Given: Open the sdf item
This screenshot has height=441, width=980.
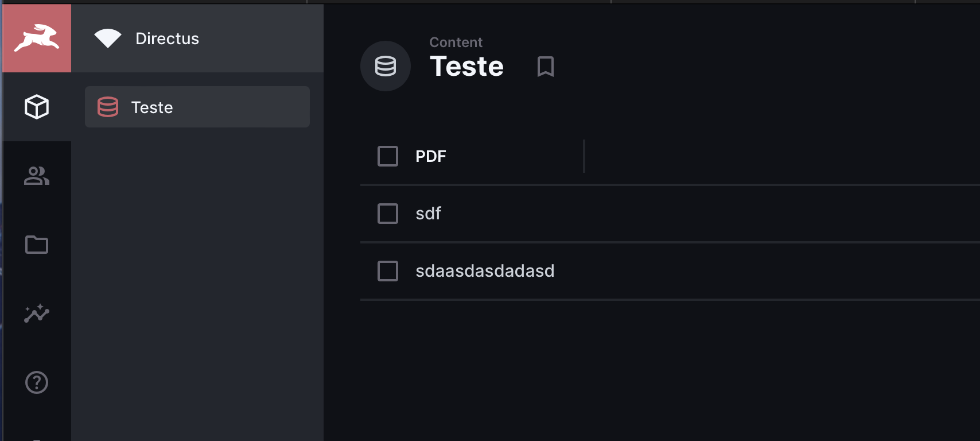Looking at the screenshot, I should 429,214.
